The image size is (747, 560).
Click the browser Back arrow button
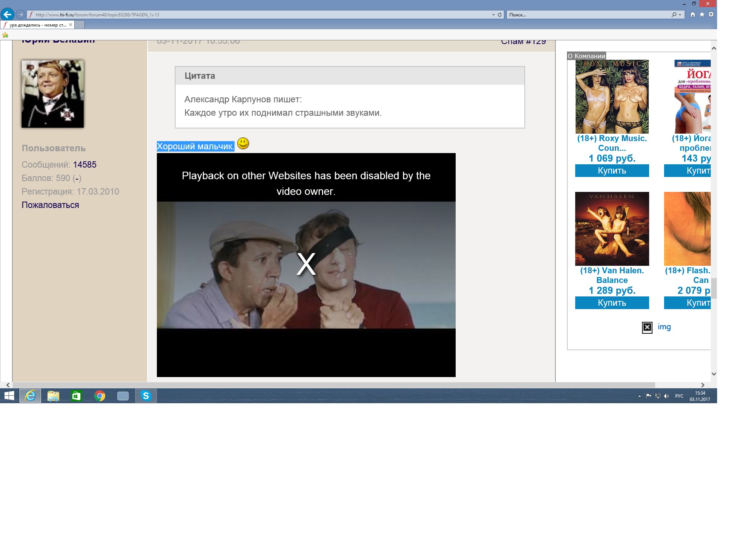click(x=7, y=15)
